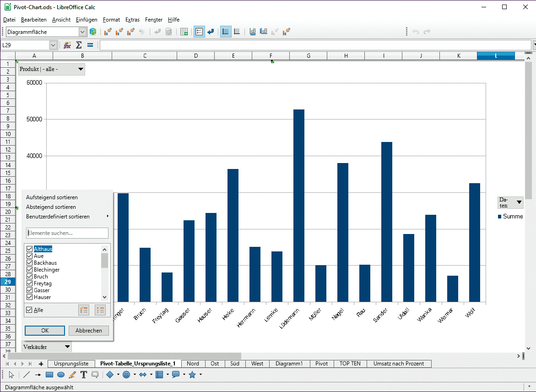Open the Daten legend dropdown
The width and height of the screenshot is (536, 392).
click(x=519, y=202)
